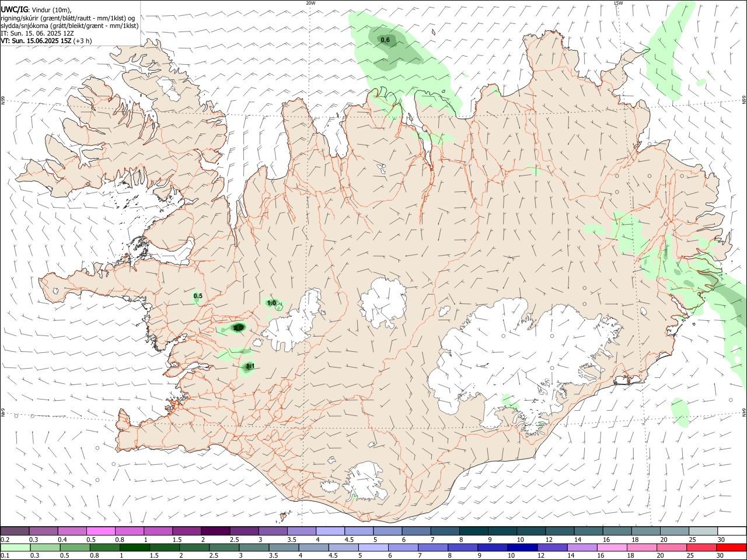The width and height of the screenshot is (747, 560).
Task: Click the 15W longitude label
Action: click(618, 3)
